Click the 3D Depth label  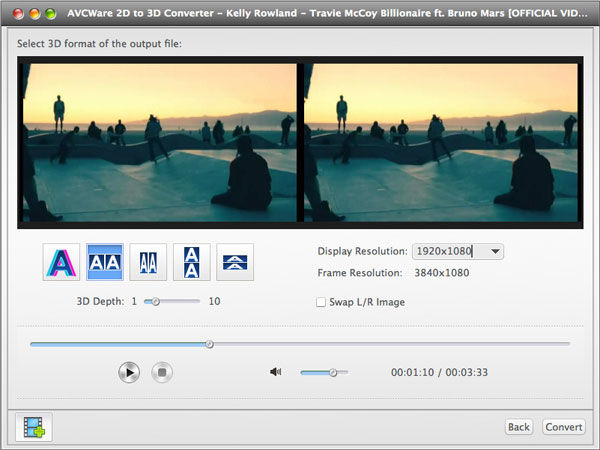100,302
